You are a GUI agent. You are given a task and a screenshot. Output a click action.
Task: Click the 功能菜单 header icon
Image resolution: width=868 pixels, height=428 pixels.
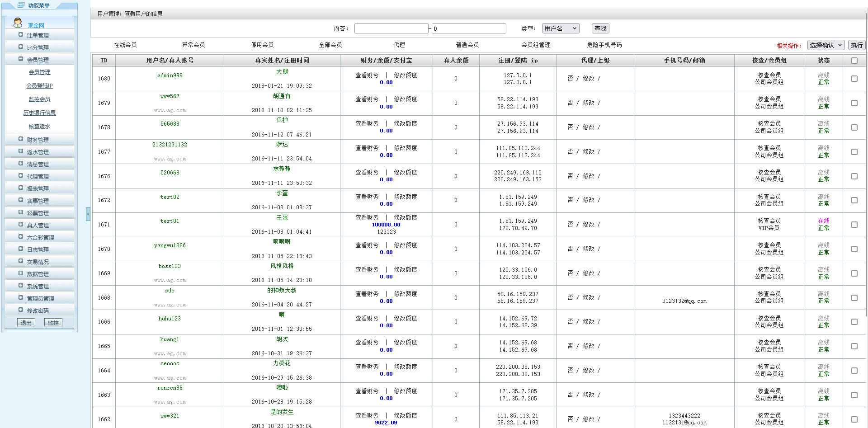(x=21, y=5)
